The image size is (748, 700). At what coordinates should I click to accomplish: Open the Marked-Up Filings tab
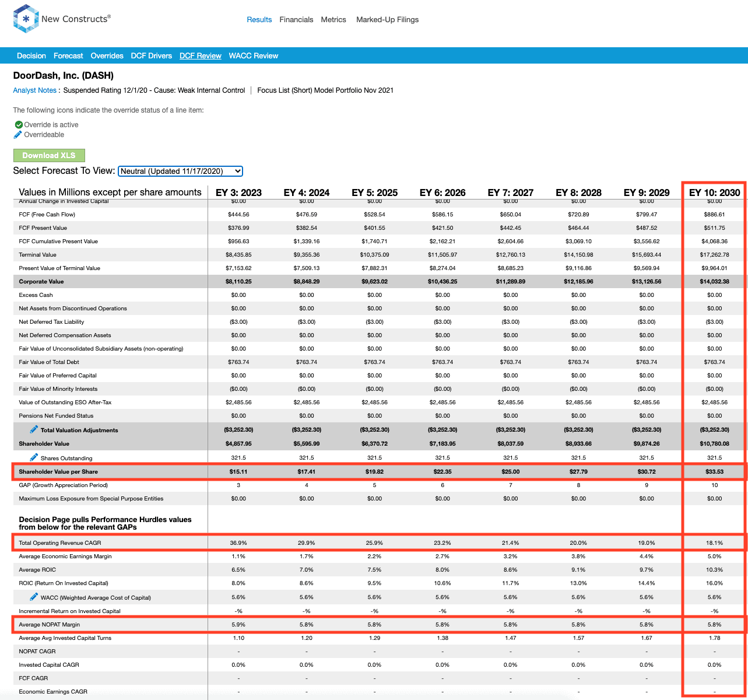pos(387,19)
